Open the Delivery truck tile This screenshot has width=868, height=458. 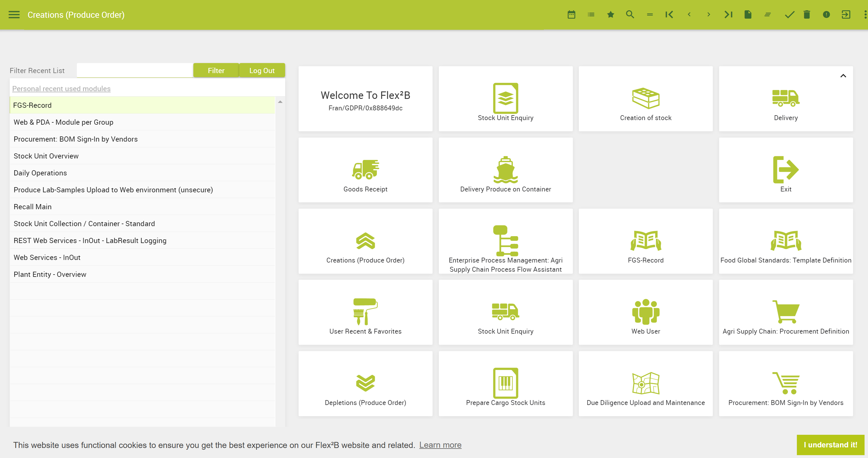click(x=786, y=99)
